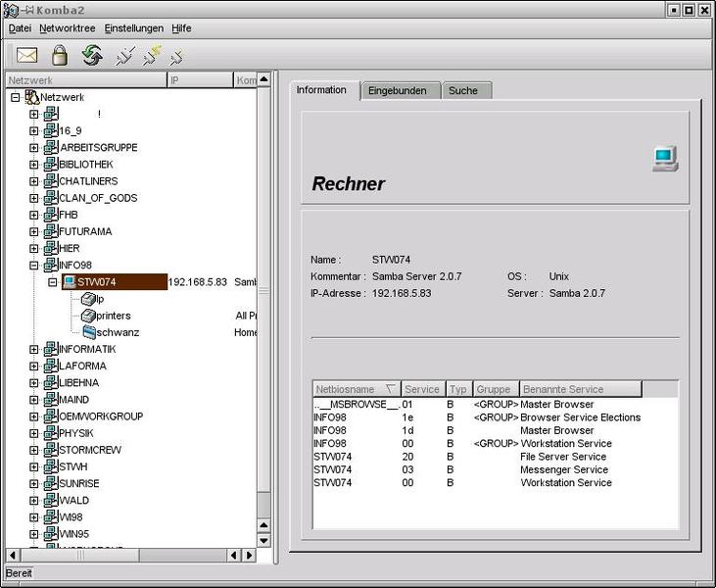This screenshot has width=716, height=588.
Task: Select the STWH workgroup
Action: coord(73,466)
